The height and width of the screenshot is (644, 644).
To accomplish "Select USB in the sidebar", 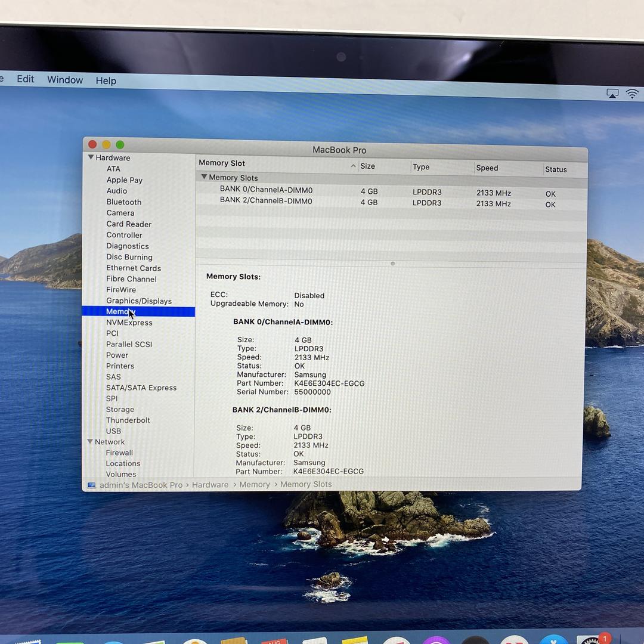I will coord(113,431).
